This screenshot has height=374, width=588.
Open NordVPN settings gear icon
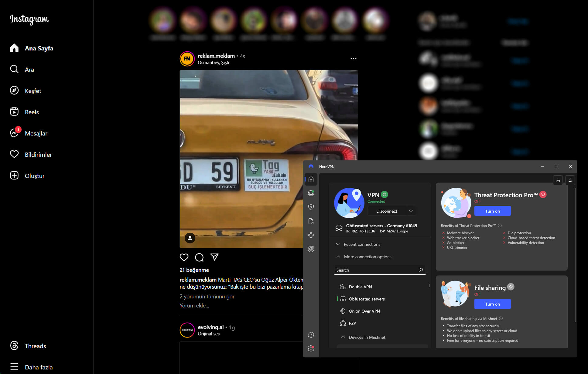coord(311,349)
